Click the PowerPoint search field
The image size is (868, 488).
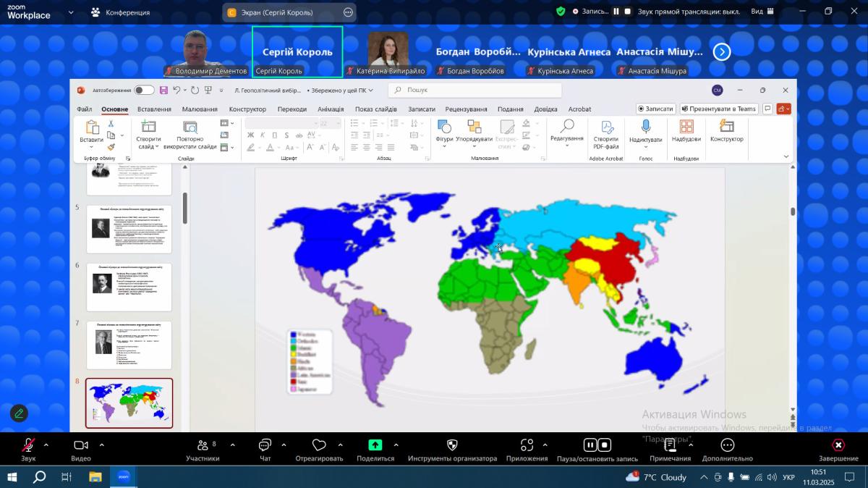[x=475, y=91]
